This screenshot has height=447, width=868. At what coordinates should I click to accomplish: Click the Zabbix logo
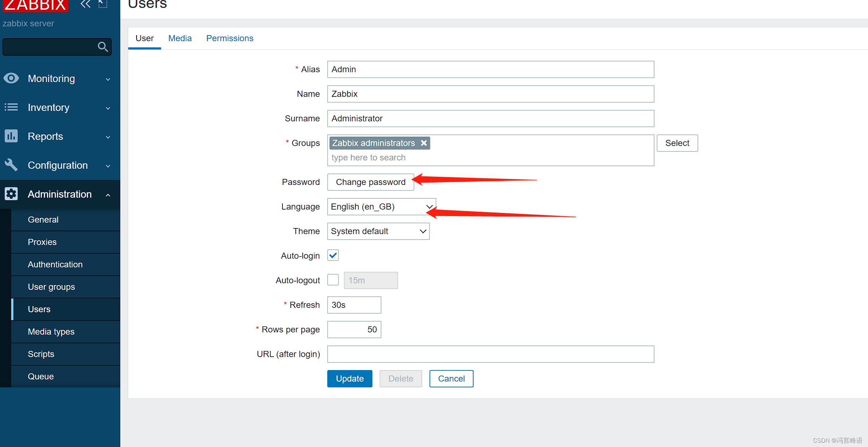pyautogui.click(x=35, y=5)
